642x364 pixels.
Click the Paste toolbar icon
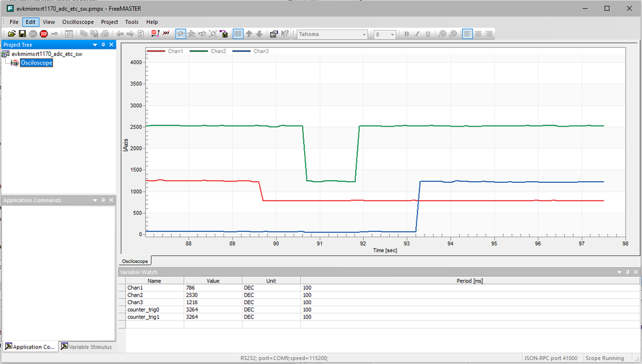[x=94, y=34]
